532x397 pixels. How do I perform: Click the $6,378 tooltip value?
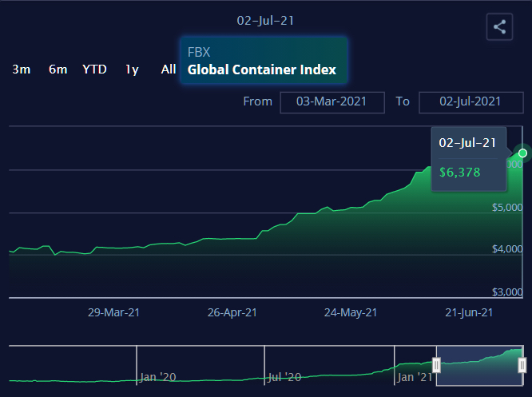(459, 172)
